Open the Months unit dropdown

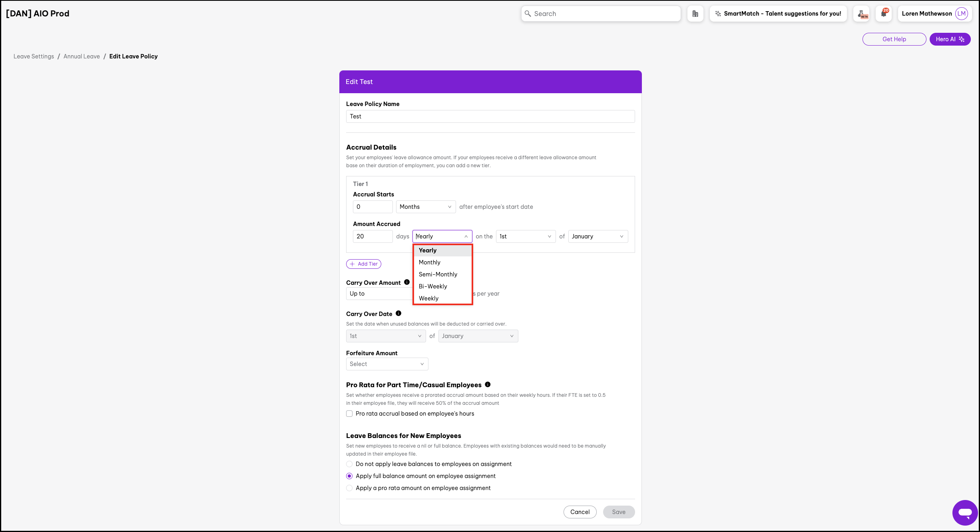pos(426,207)
